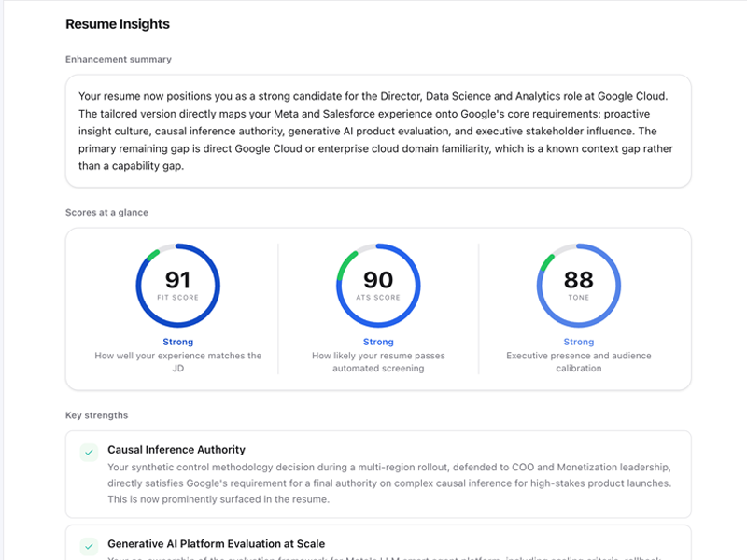
Task: Click the Key strengths label
Action: point(97,415)
